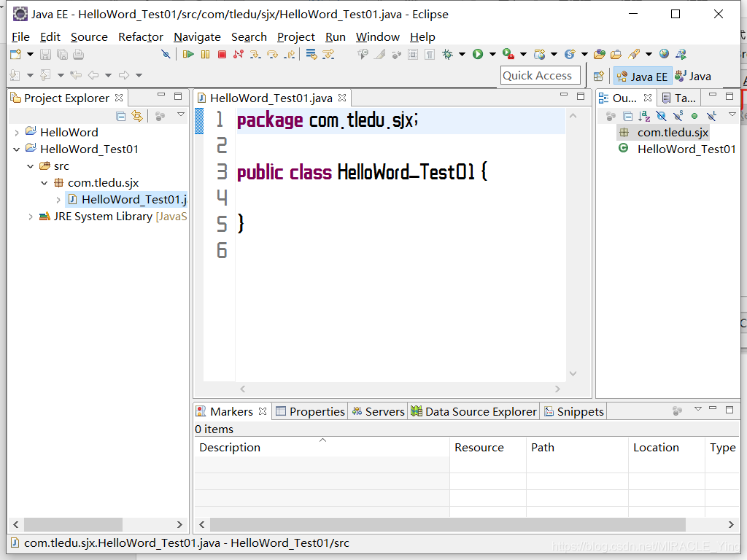Click the New Servlet icon
Image resolution: width=747 pixels, height=560 pixels.
(x=570, y=54)
